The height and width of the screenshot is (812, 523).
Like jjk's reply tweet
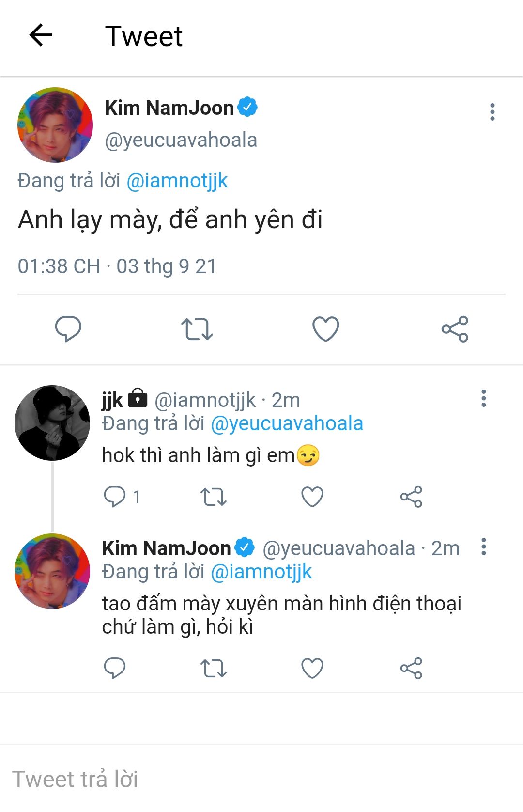coord(312,497)
